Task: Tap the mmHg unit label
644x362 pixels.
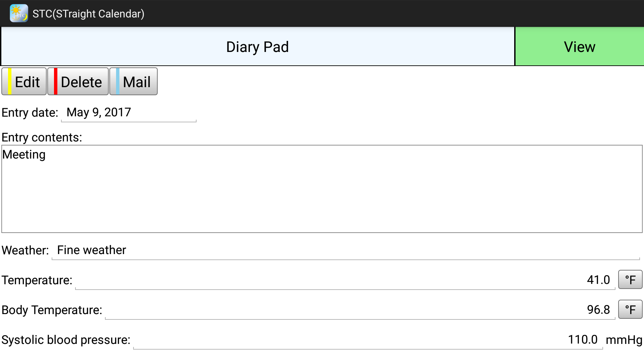Action: (x=624, y=340)
